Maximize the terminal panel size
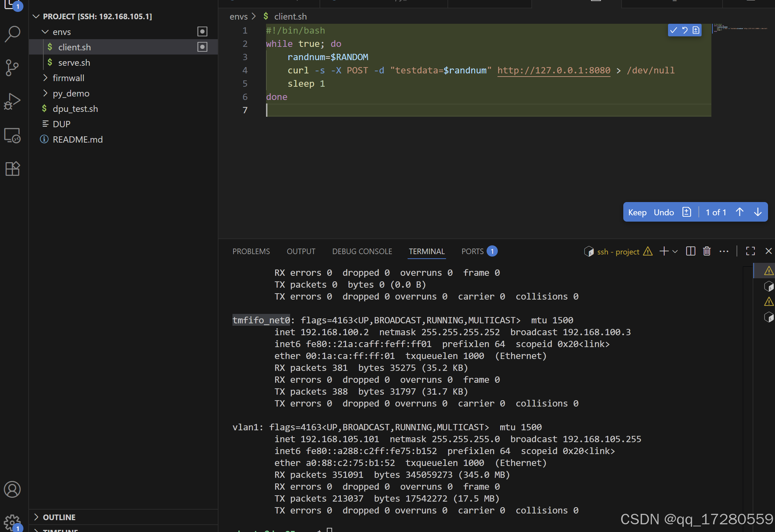 point(751,251)
